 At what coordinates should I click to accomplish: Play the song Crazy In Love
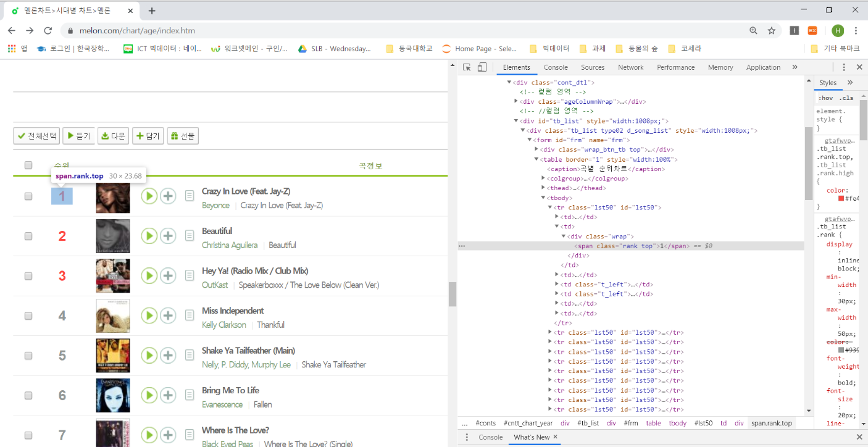click(x=149, y=196)
